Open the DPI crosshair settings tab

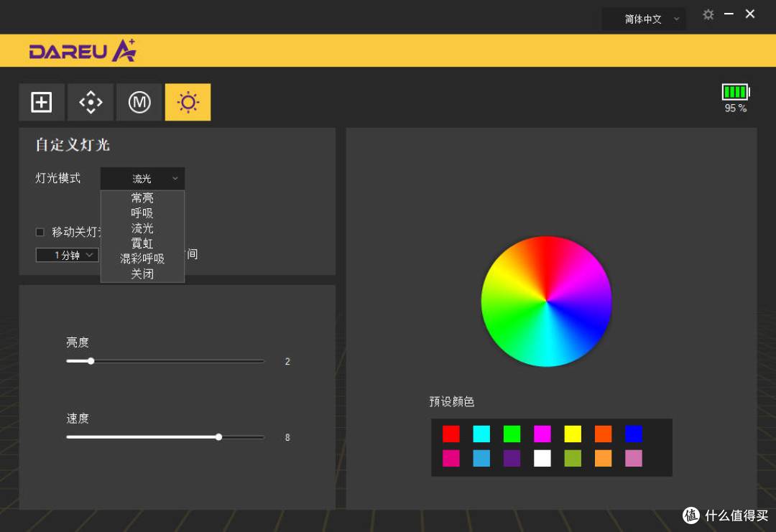coord(91,103)
